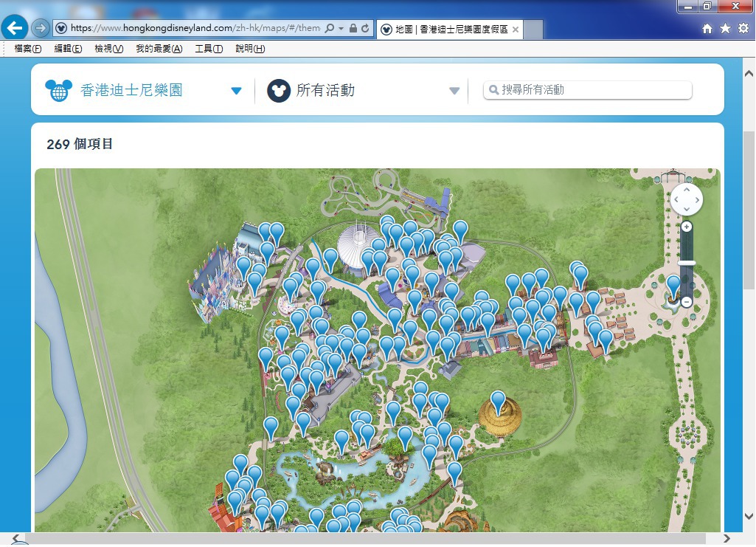Click the map pin on the golden dome
The height and width of the screenshot is (547, 756).
click(498, 403)
